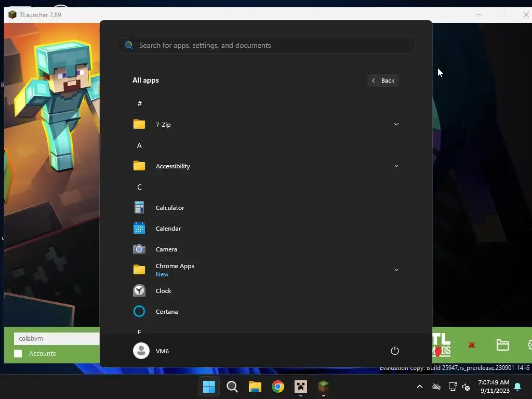Open the Accessibility folder
The height and width of the screenshot is (399, 532).
(265, 166)
